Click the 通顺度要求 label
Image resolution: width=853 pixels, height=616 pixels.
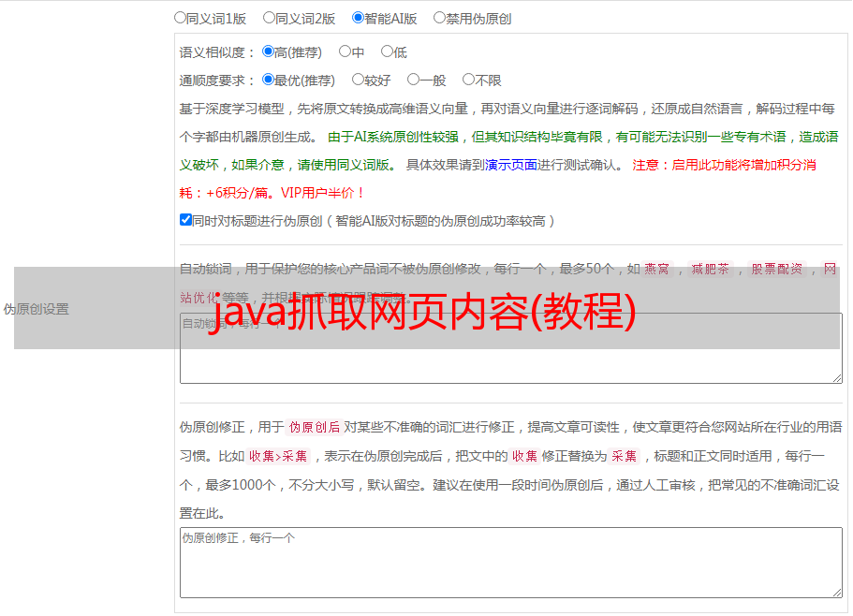pos(216,81)
